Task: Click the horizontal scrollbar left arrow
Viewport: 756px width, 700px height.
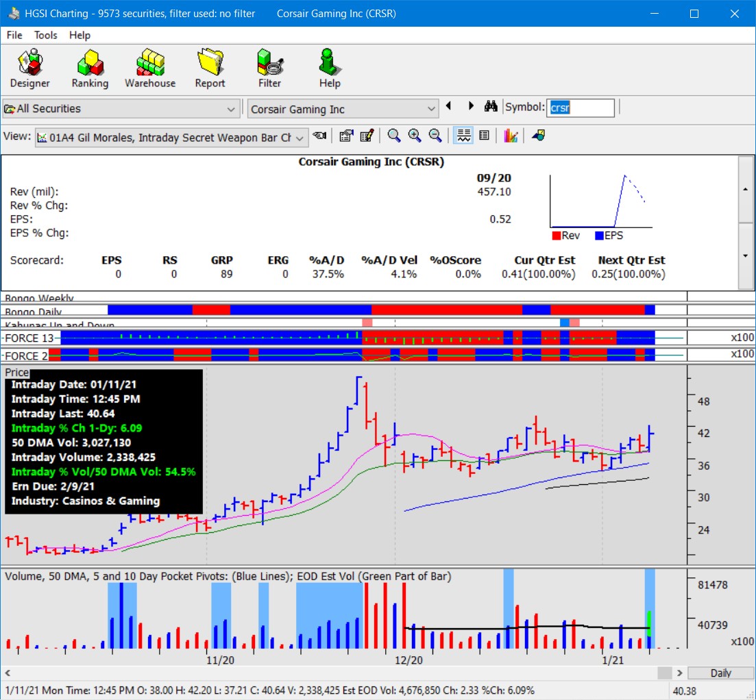Action: (x=8, y=673)
